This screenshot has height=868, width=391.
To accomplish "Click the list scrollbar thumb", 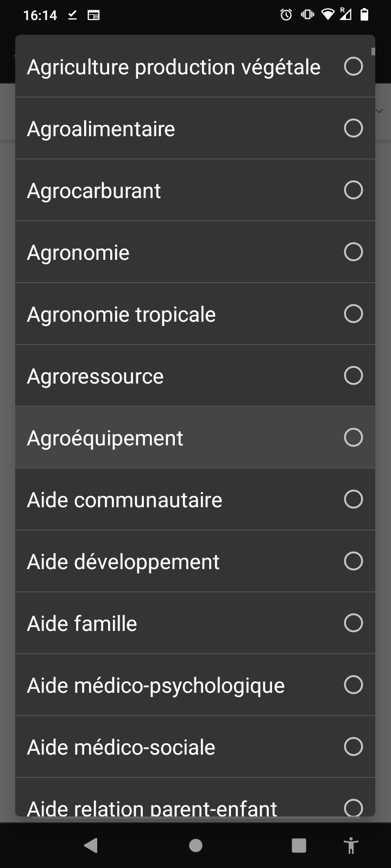I will click(x=373, y=52).
